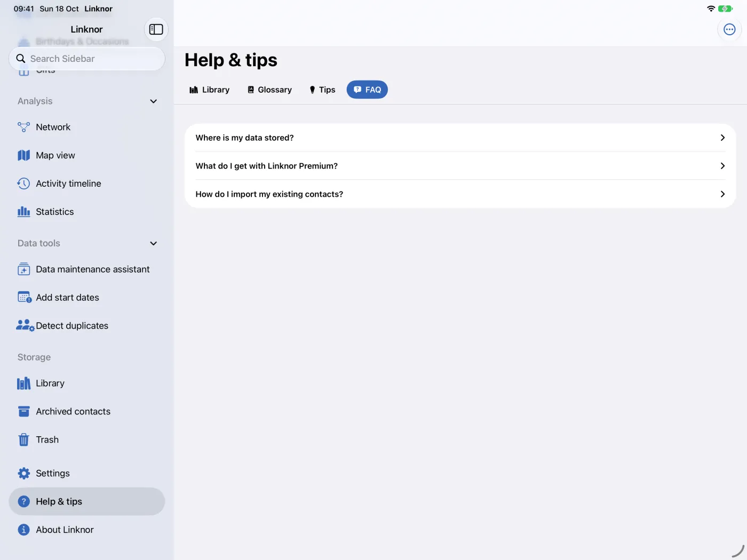Switch to the Tips tab
Image resolution: width=747 pixels, height=560 pixels.
click(x=322, y=90)
